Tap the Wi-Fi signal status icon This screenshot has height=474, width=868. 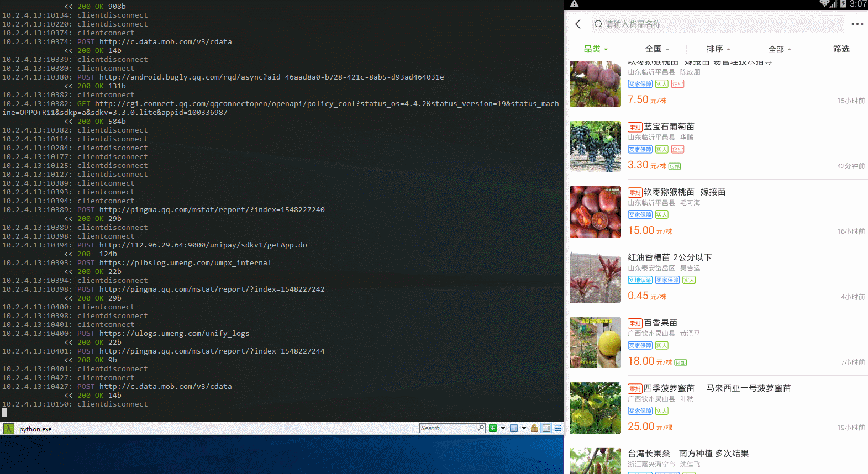pos(825,4)
